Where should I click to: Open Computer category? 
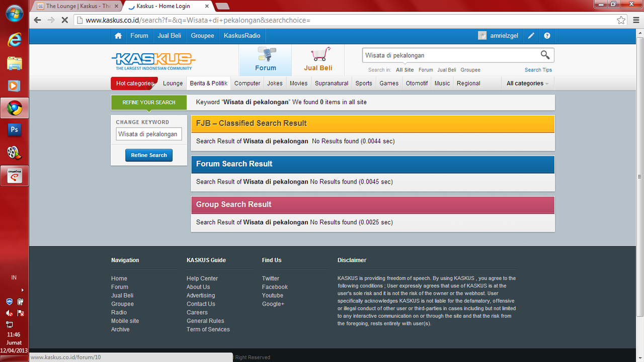tap(248, 83)
